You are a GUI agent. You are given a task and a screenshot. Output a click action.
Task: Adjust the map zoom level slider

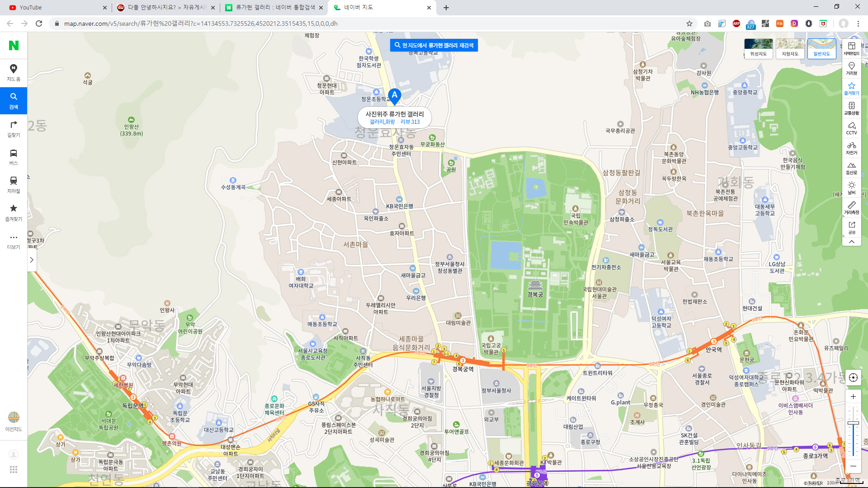pos(853,423)
